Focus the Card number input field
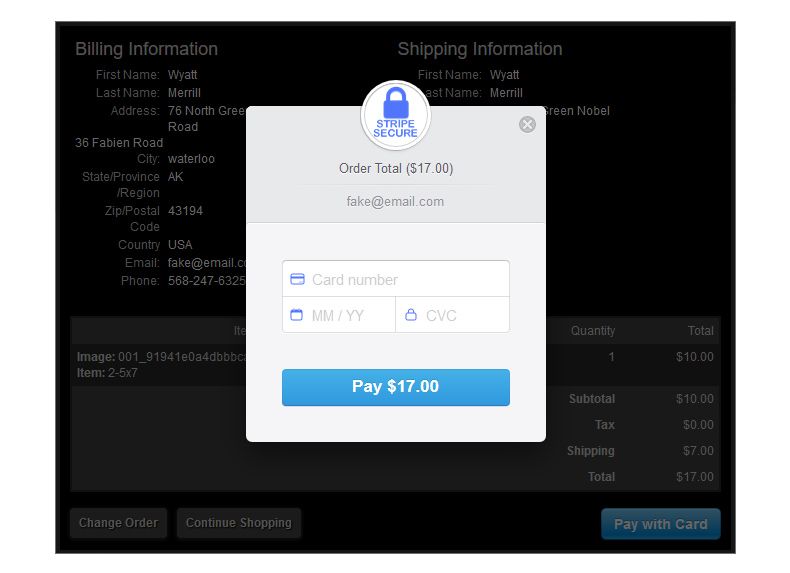790x573 pixels. (x=405, y=279)
